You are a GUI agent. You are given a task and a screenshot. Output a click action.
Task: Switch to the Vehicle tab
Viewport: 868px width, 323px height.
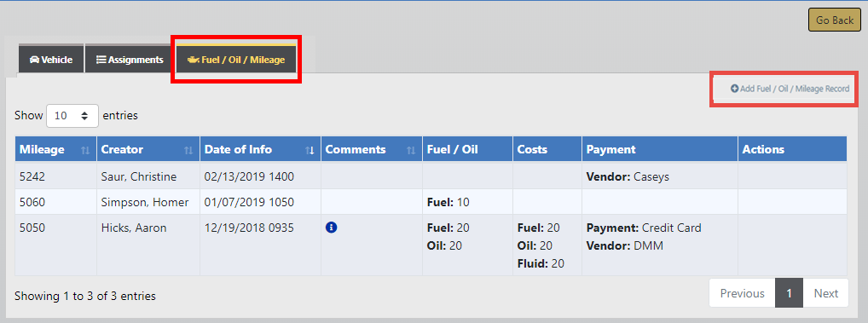(51, 59)
